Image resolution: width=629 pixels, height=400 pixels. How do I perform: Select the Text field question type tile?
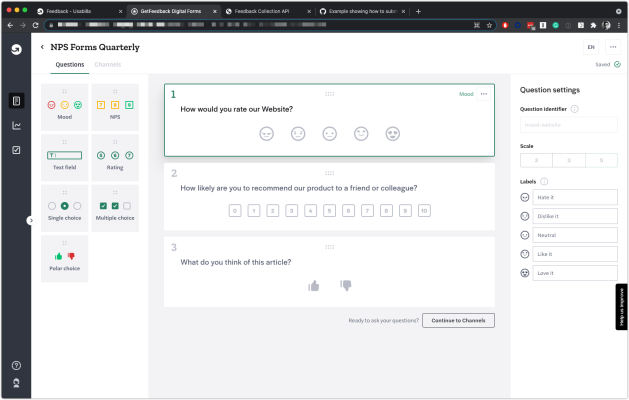coord(65,158)
